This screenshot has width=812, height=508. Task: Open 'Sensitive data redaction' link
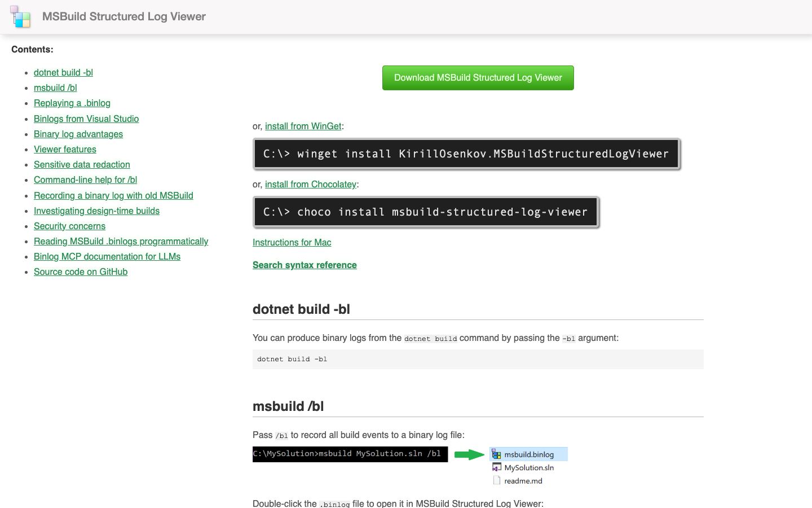tap(82, 165)
